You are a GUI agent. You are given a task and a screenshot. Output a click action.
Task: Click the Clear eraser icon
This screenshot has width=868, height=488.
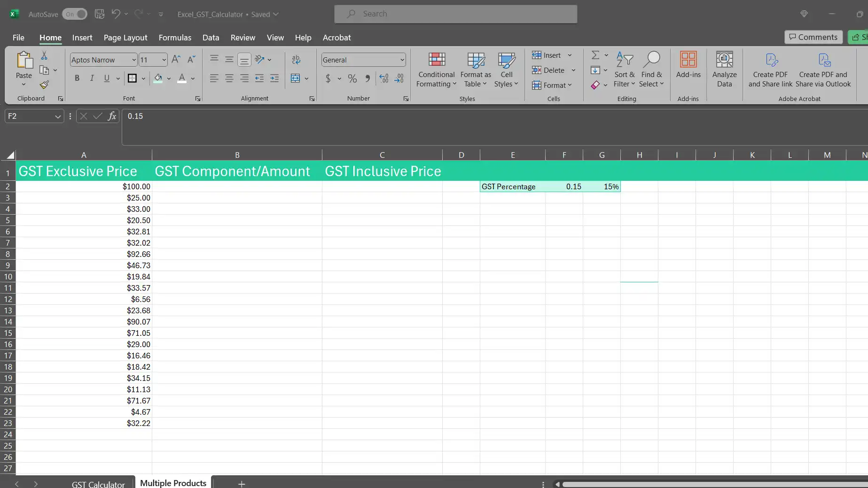pos(595,85)
